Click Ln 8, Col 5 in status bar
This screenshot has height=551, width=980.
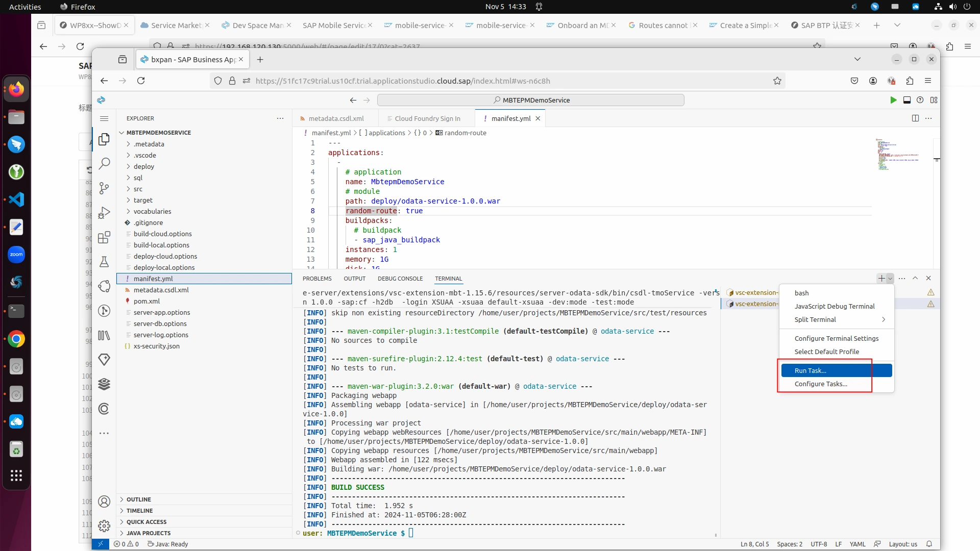pos(755,544)
